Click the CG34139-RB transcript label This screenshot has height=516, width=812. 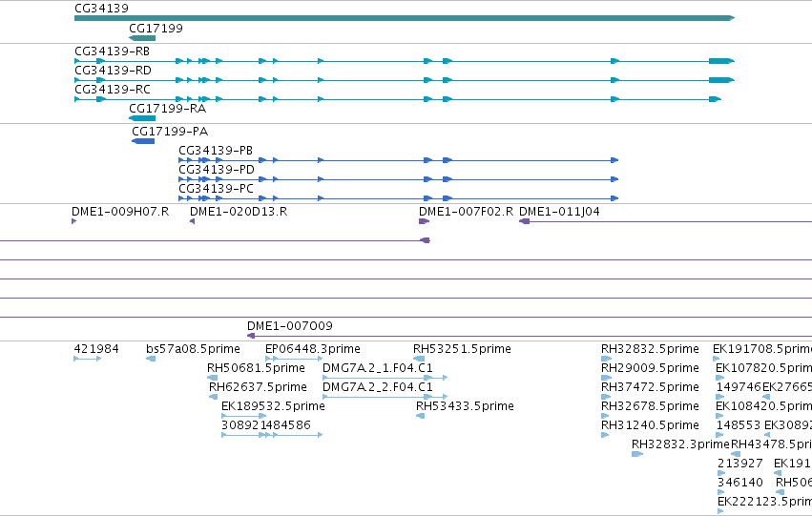point(112,51)
